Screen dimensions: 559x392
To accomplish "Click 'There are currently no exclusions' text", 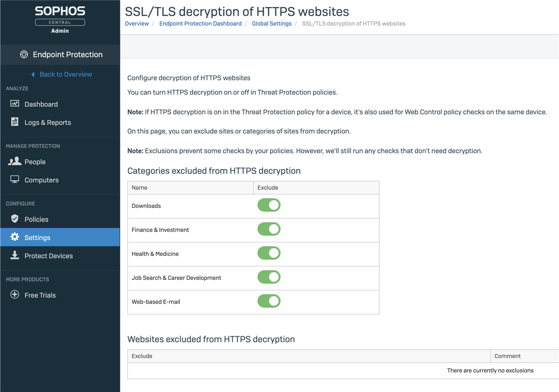I will click(490, 371).
